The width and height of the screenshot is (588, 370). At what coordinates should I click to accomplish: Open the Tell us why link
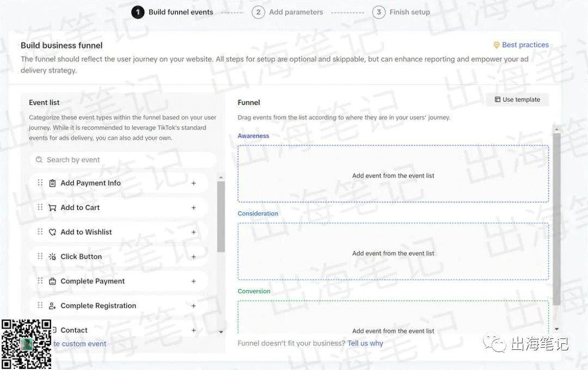[x=365, y=343]
